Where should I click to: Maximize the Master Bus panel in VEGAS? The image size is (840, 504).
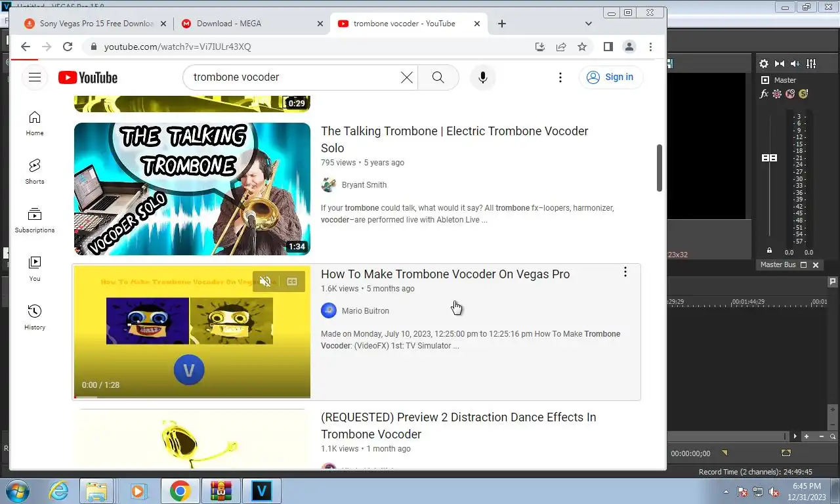(x=804, y=265)
